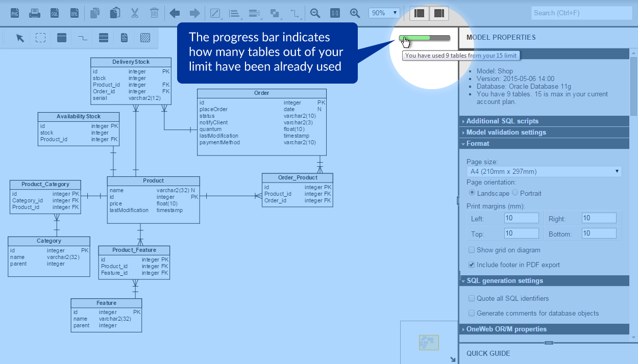Select the add reference line tool
Screen dimensions: 638x364
click(x=83, y=38)
